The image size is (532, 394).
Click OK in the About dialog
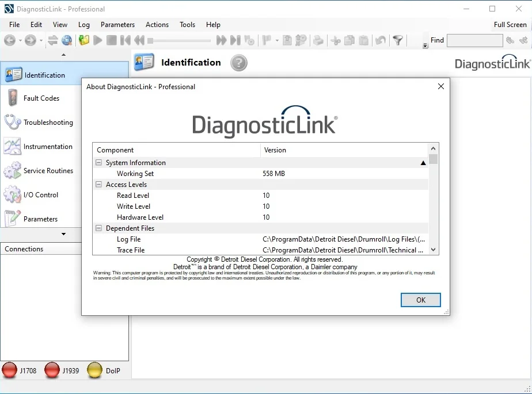pos(421,300)
